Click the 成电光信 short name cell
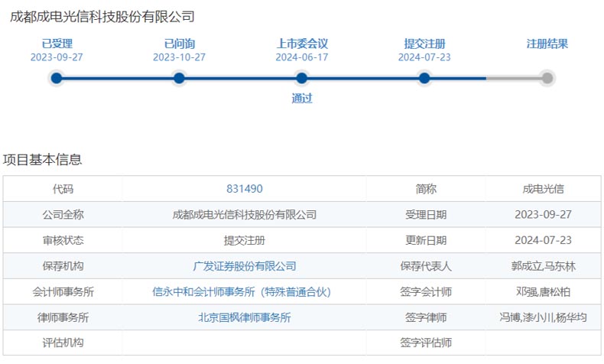 543,189
